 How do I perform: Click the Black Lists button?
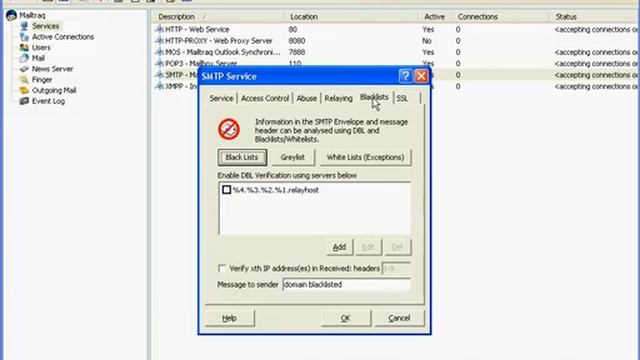pyautogui.click(x=242, y=157)
